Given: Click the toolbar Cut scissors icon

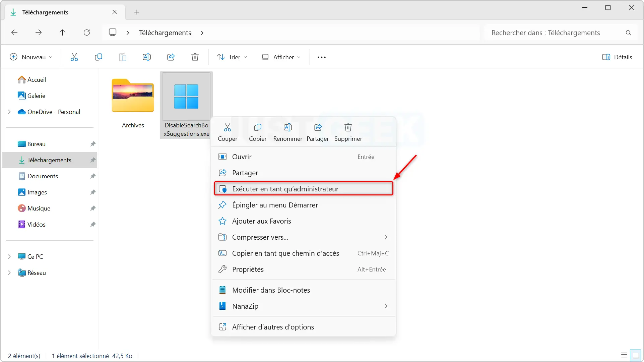Looking at the screenshot, I should point(74,57).
